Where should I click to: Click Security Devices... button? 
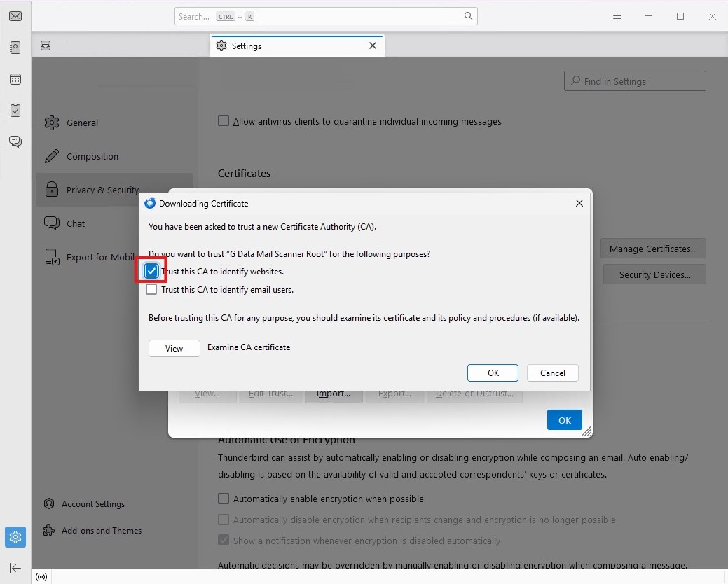tap(654, 274)
